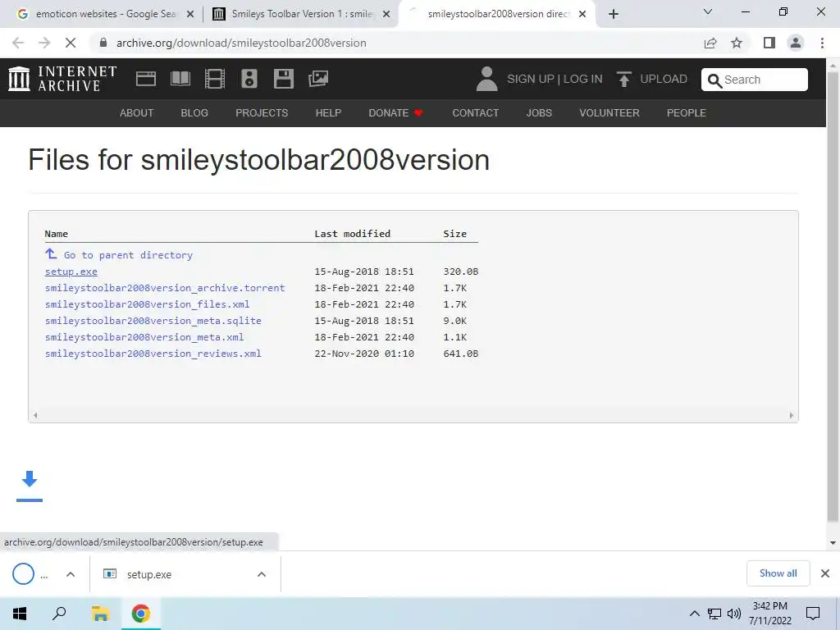Open the PEOPLE menu item

tap(687, 113)
